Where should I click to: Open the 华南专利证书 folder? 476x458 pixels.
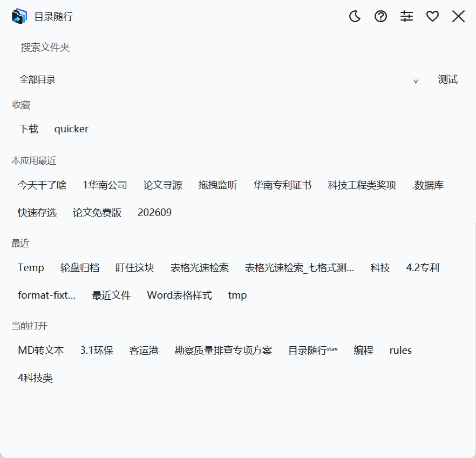[282, 185]
